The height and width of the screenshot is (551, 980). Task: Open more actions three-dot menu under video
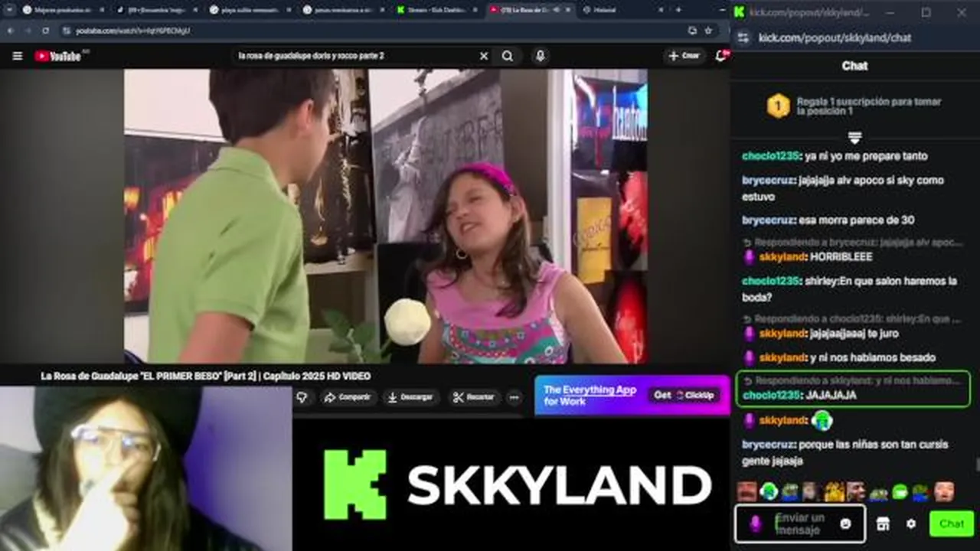[x=514, y=397]
